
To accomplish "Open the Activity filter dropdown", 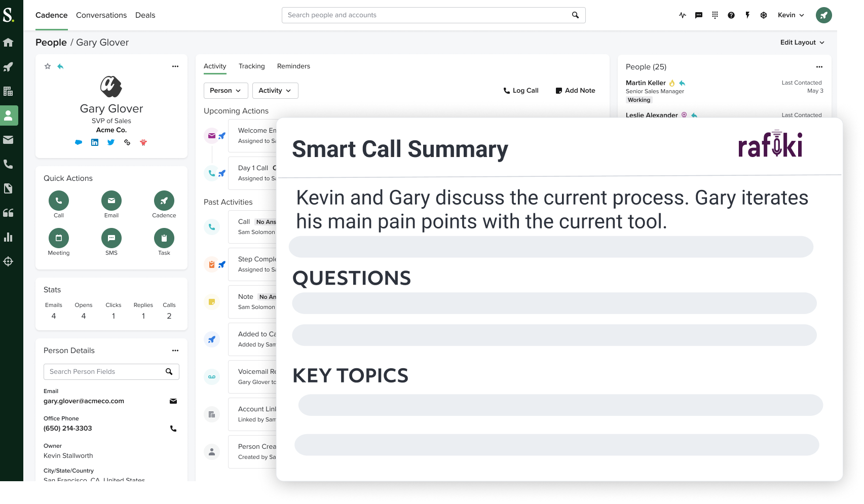I will [x=275, y=91].
